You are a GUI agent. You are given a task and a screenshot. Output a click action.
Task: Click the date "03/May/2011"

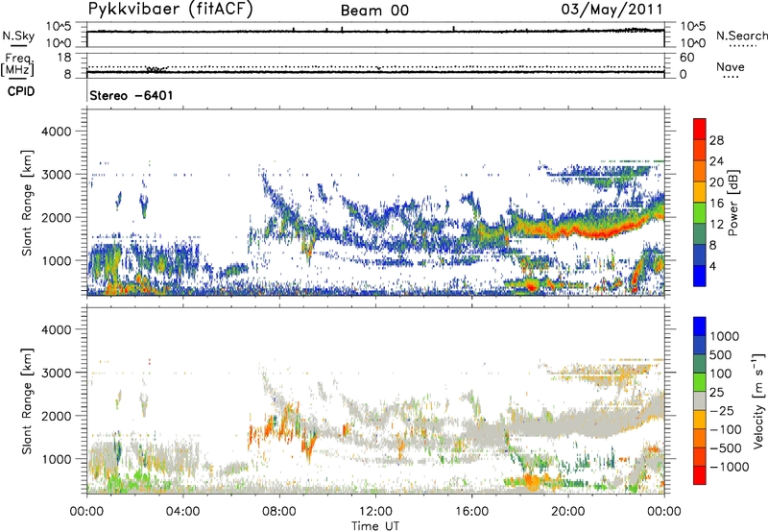(612, 9)
